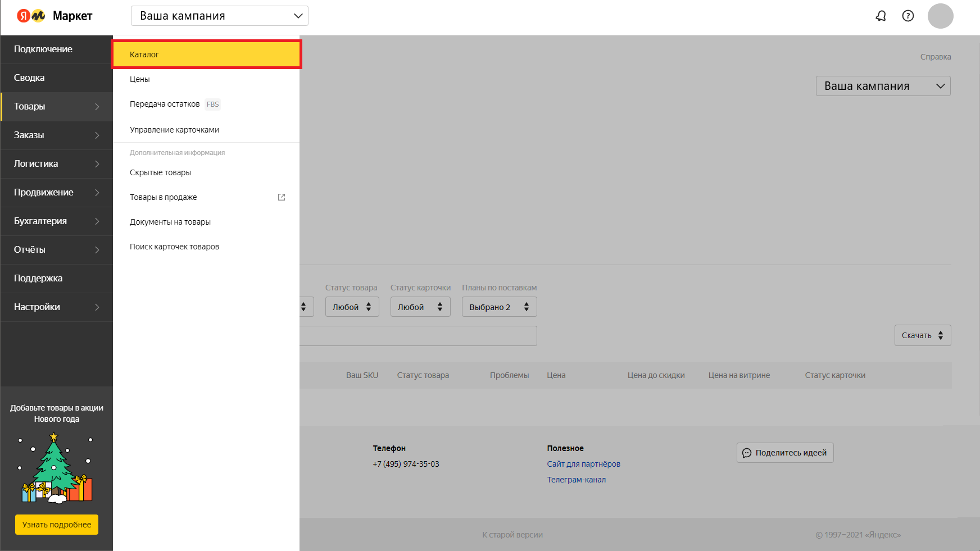Image resolution: width=980 pixels, height=551 pixels.
Task: Click the search input field above the table
Action: 418,336
